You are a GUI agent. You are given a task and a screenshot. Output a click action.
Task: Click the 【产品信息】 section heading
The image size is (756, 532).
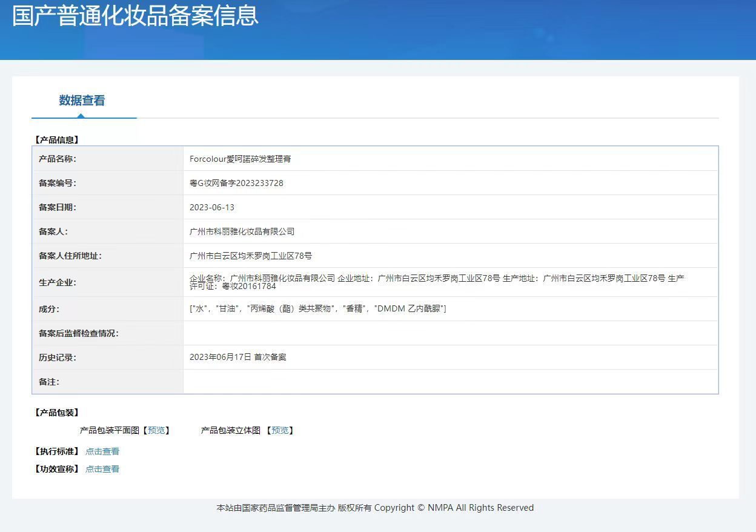[56, 140]
